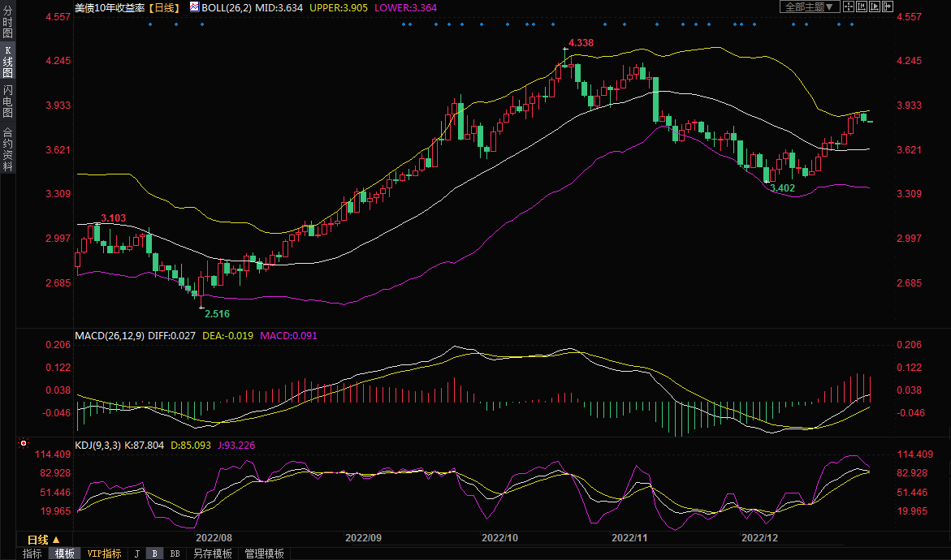This screenshot has width=951, height=560.
Task: Click the 另存模板 button
Action: tap(213, 554)
